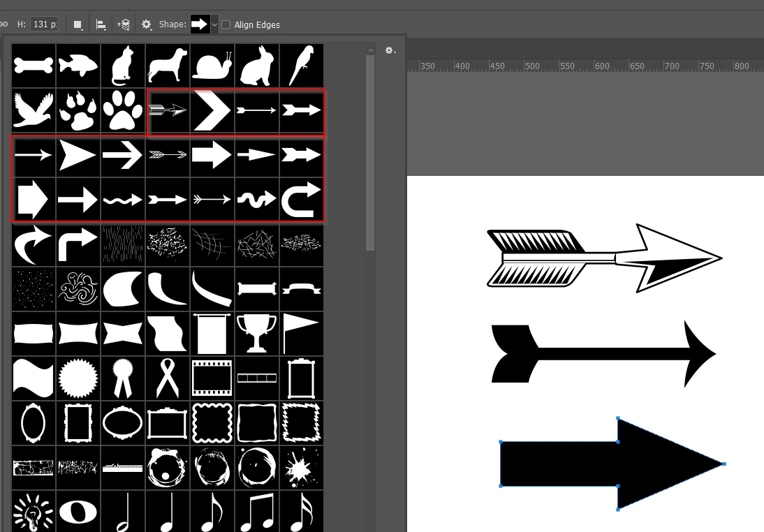764x532 pixels.
Task: Select the cat custom shape
Action: pyautogui.click(x=123, y=66)
